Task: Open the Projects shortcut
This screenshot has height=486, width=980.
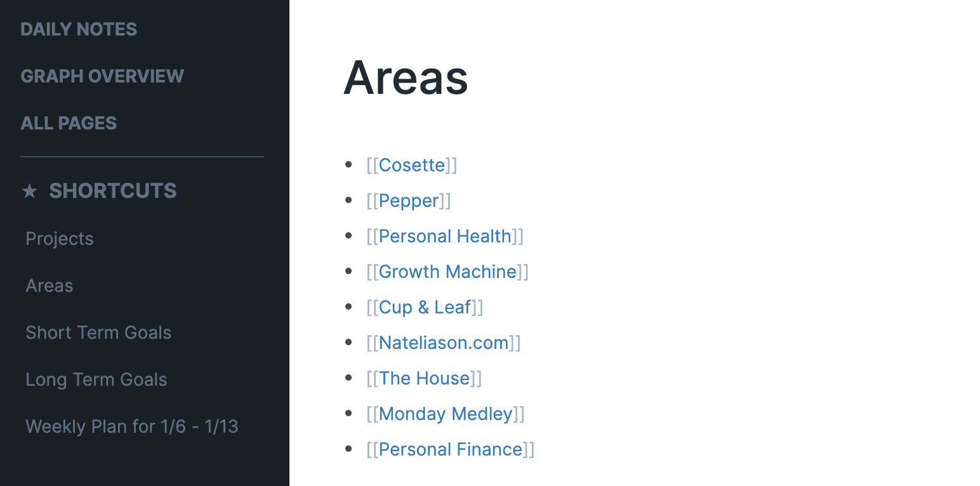Action: pyautogui.click(x=60, y=239)
